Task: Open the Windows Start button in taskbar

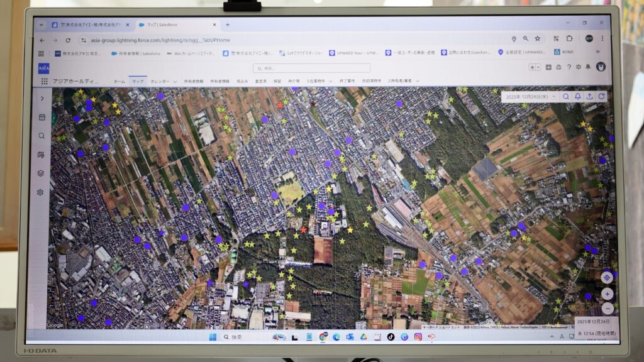Action: pos(213,337)
